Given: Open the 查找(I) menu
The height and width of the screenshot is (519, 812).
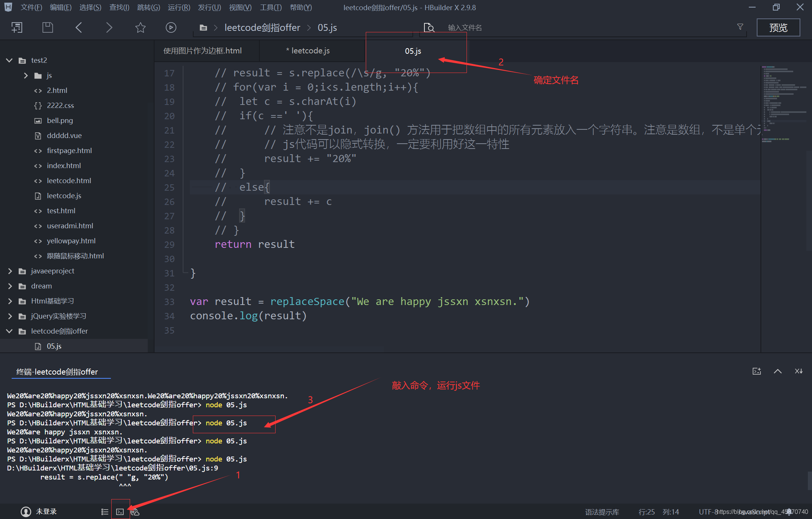Looking at the screenshot, I should pyautogui.click(x=119, y=8).
